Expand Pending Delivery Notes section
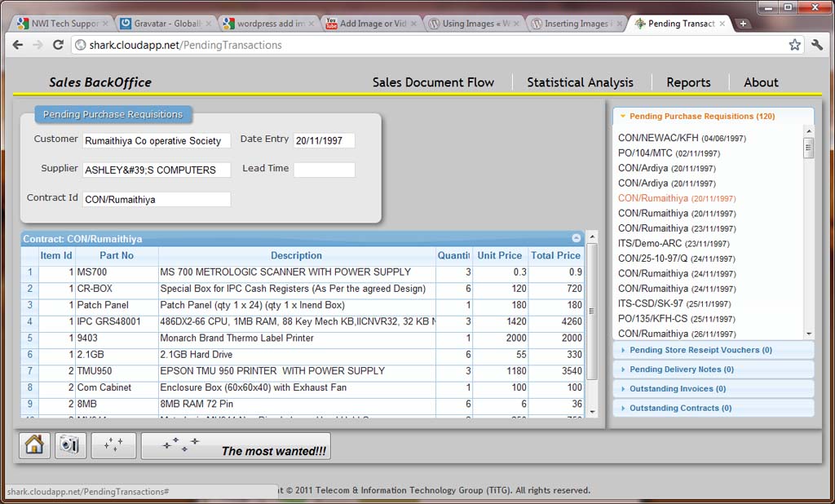835x504 pixels. tap(681, 369)
